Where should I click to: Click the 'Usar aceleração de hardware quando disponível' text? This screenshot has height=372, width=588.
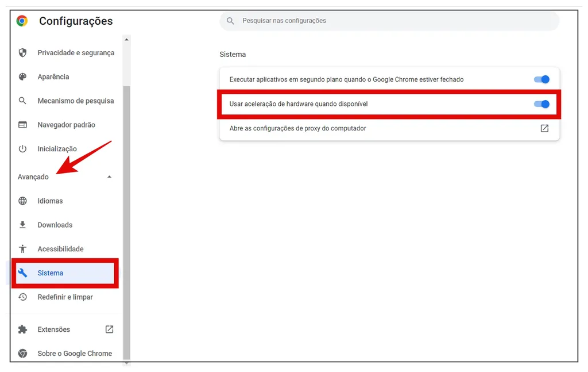pyautogui.click(x=299, y=104)
